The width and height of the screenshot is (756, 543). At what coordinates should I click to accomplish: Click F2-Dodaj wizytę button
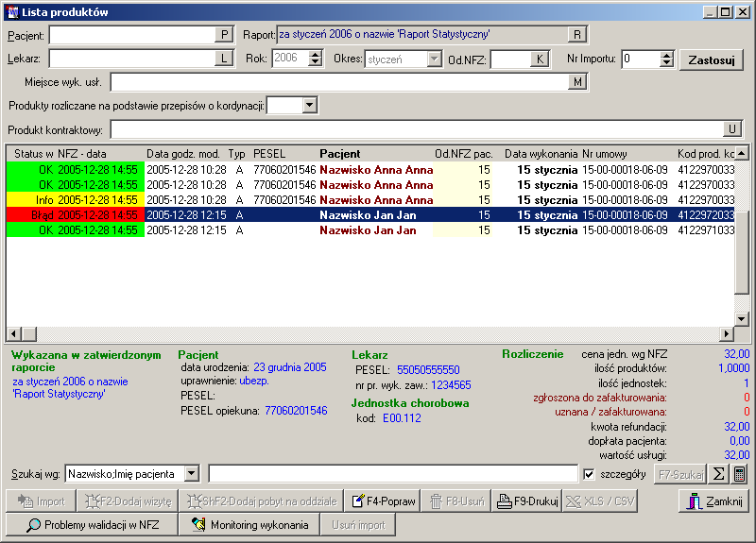click(x=128, y=501)
